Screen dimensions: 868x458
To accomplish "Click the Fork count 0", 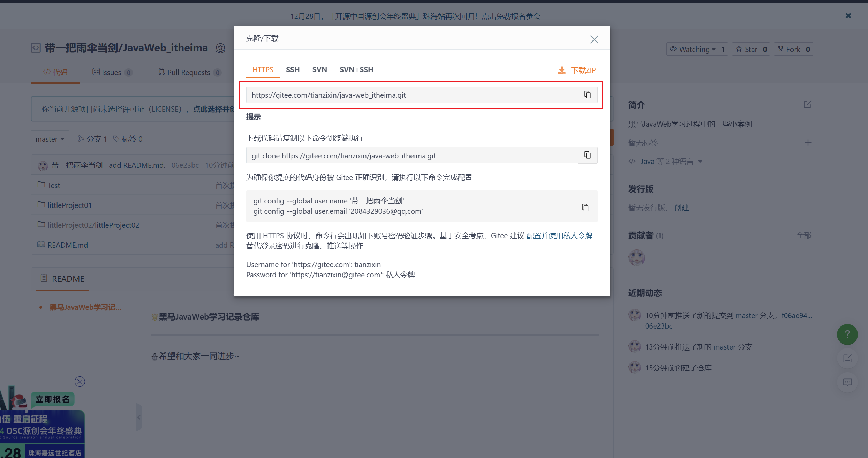I will click(x=808, y=49).
